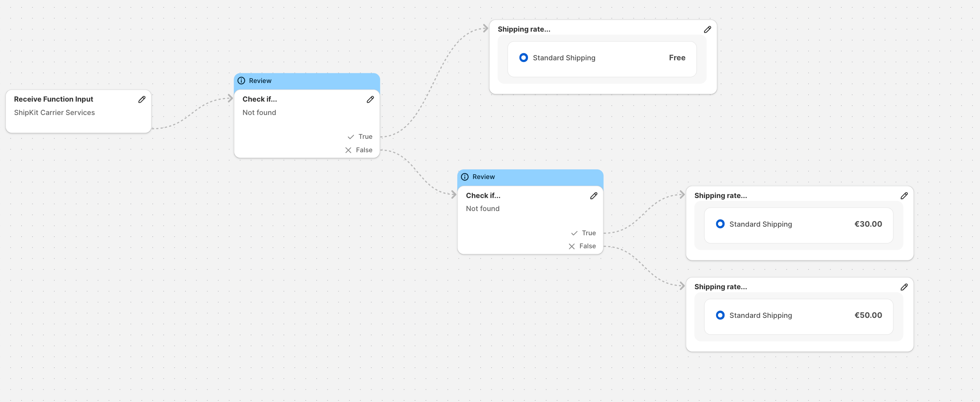
Task: Click pencil icon on first Check if node
Action: pyautogui.click(x=370, y=99)
